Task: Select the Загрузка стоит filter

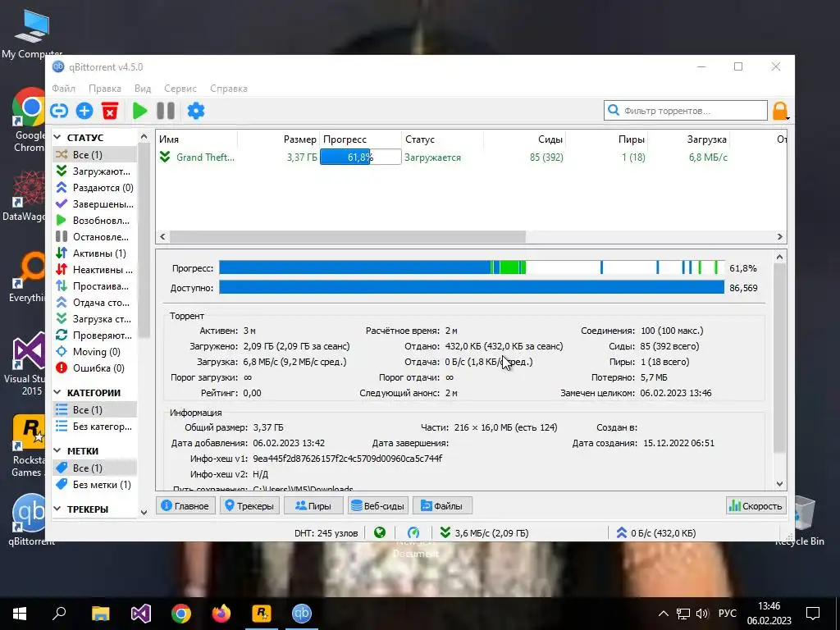Action: point(95,319)
